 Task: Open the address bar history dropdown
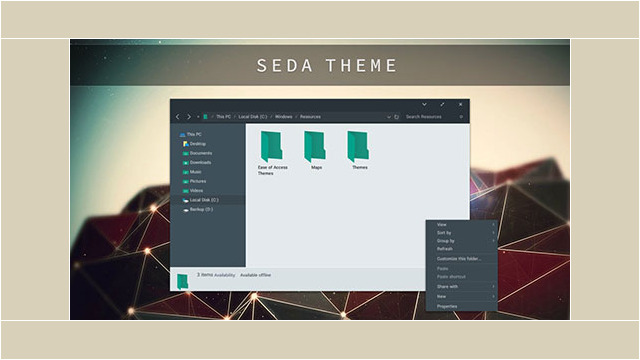389,117
